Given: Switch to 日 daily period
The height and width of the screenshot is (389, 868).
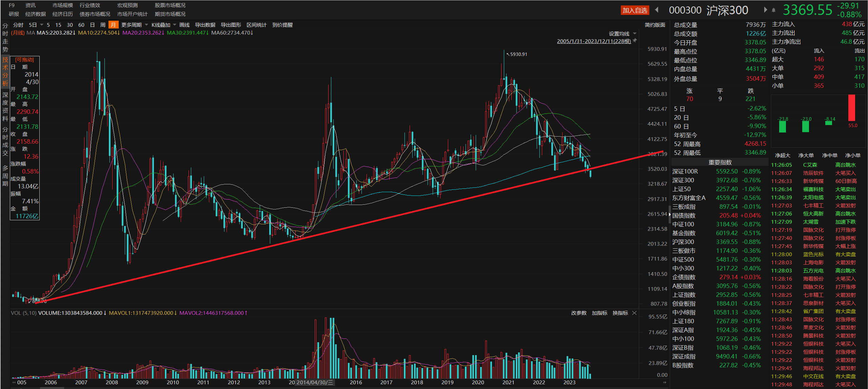Looking at the screenshot, I should pyautogui.click(x=92, y=25).
